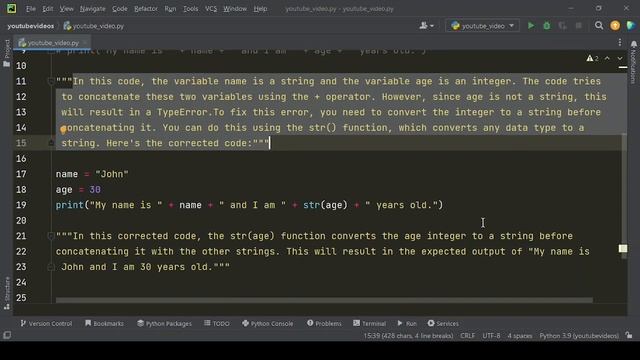Click PyCharm logo icon in title bar

point(11,9)
